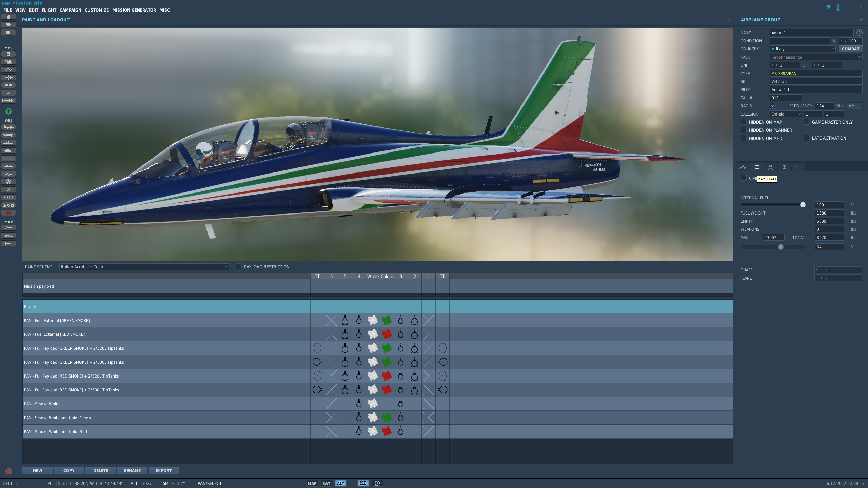Screen dimensions: 868x488
Task: Click the RENAME payload button
Action: point(132,470)
